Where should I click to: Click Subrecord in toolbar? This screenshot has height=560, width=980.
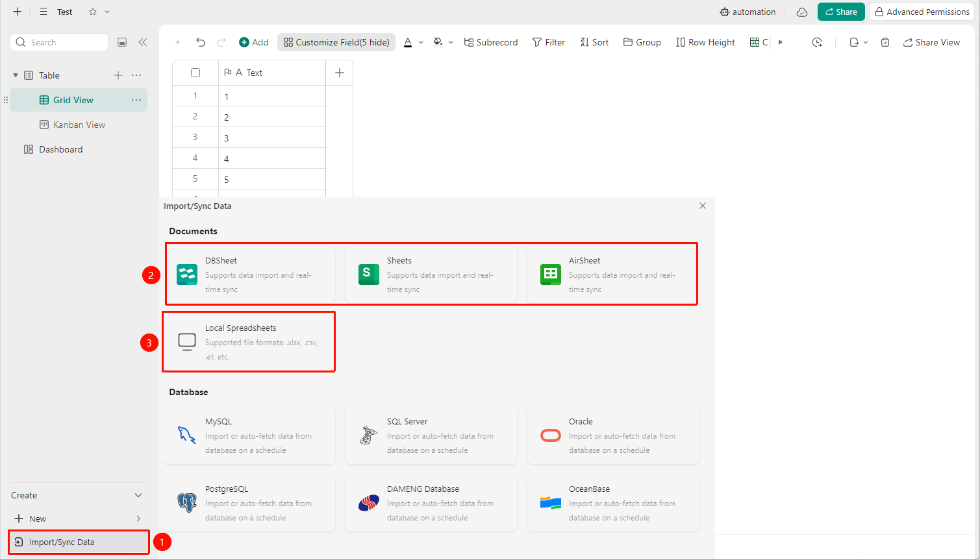(x=491, y=42)
